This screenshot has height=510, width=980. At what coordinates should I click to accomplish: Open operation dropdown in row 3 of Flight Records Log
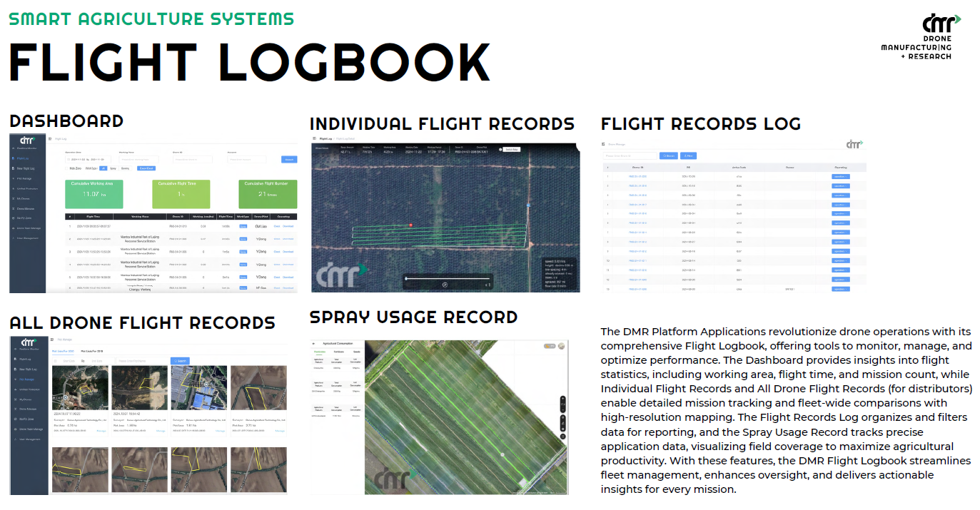[841, 195]
